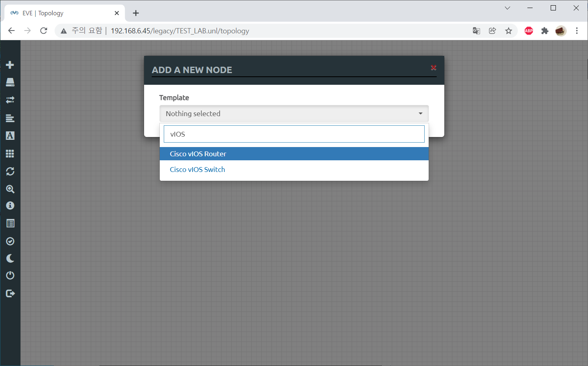Click the Logout icon in sidebar
This screenshot has width=588, height=366.
coord(10,294)
